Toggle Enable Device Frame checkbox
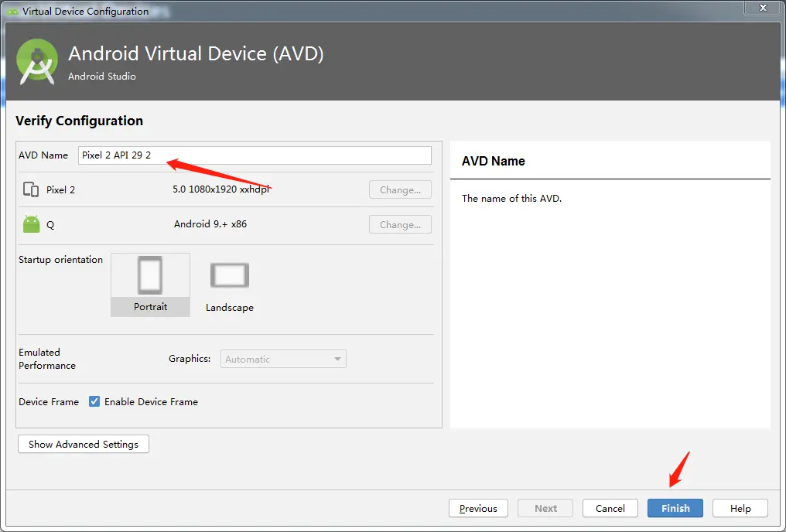This screenshot has width=786, height=532. point(94,401)
